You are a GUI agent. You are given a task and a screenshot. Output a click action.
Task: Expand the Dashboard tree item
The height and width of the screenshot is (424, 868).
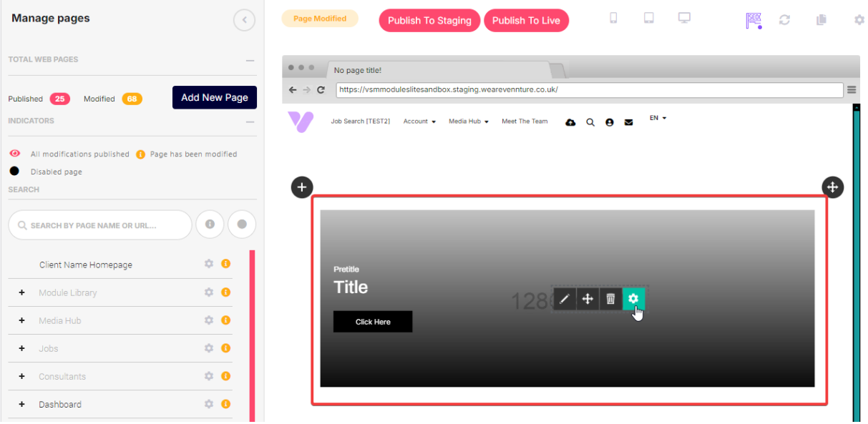(21, 404)
